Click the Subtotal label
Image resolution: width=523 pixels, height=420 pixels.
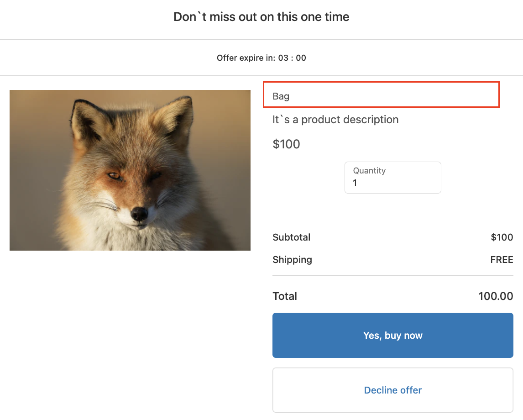[x=291, y=237]
